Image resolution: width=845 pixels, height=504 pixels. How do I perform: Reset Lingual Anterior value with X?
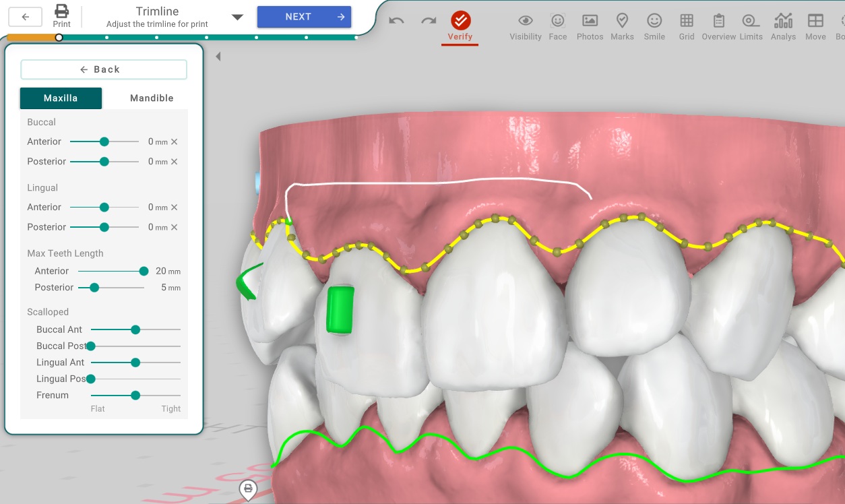coord(174,208)
